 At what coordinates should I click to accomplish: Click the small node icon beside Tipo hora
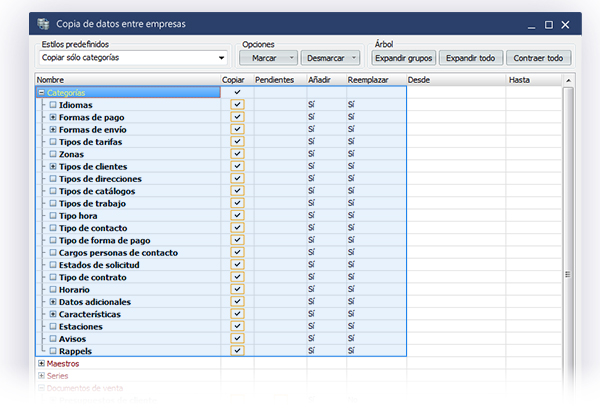[53, 215]
